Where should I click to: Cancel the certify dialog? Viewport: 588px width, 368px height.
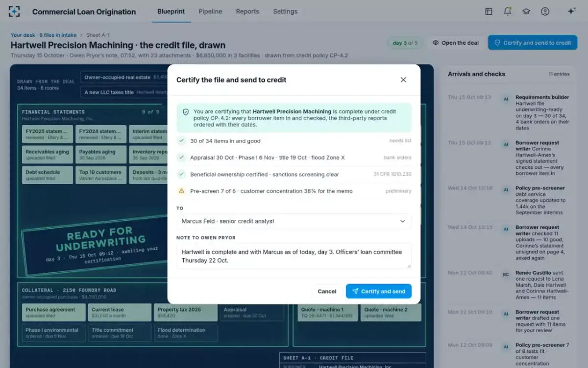tap(327, 291)
